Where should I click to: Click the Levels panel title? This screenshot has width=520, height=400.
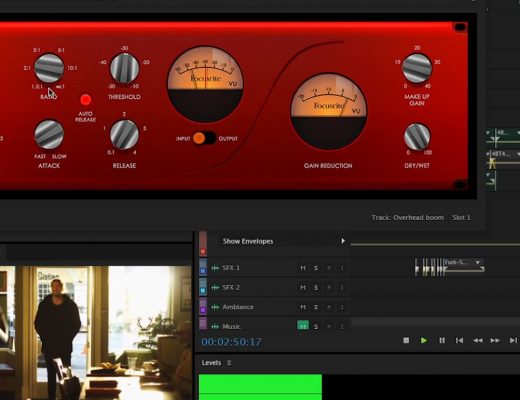(211, 363)
